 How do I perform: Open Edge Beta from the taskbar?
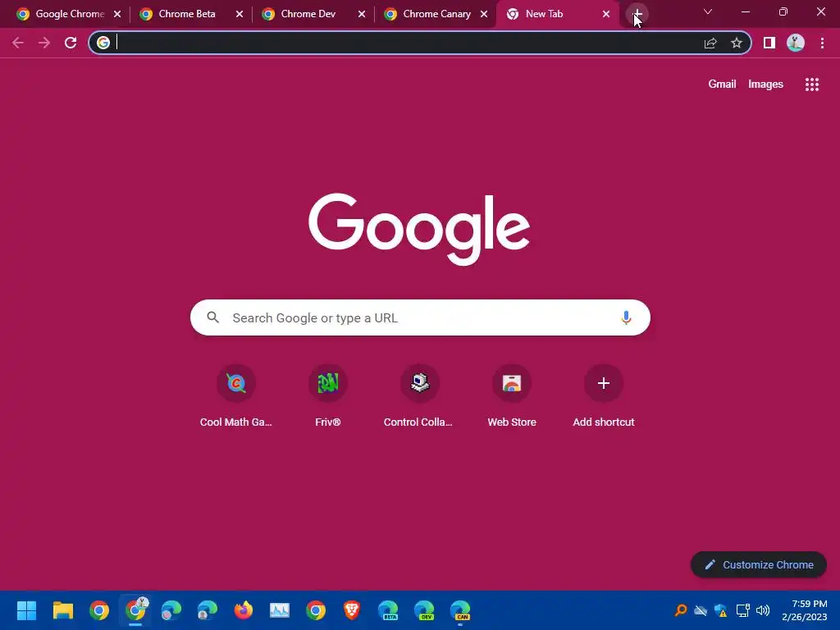pyautogui.click(x=388, y=610)
